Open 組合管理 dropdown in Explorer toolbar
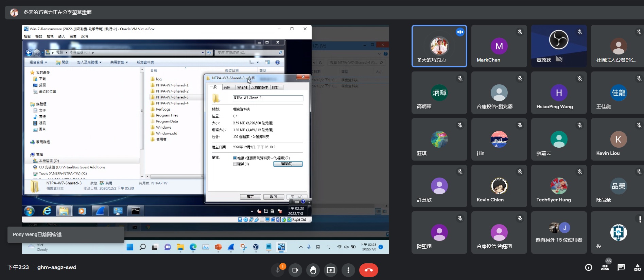 point(38,62)
